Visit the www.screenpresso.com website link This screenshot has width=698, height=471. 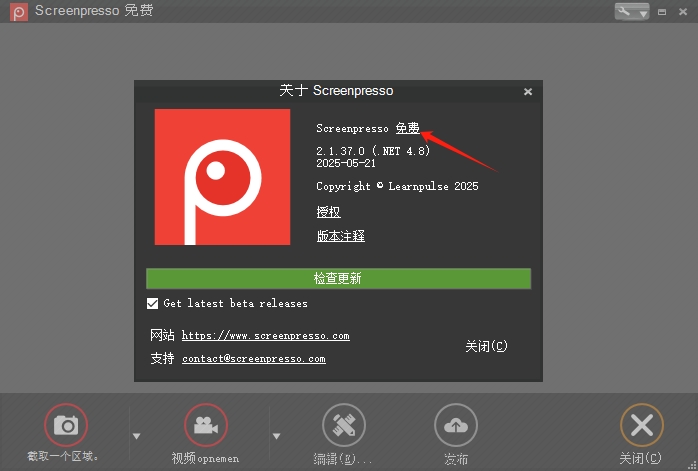pos(265,336)
